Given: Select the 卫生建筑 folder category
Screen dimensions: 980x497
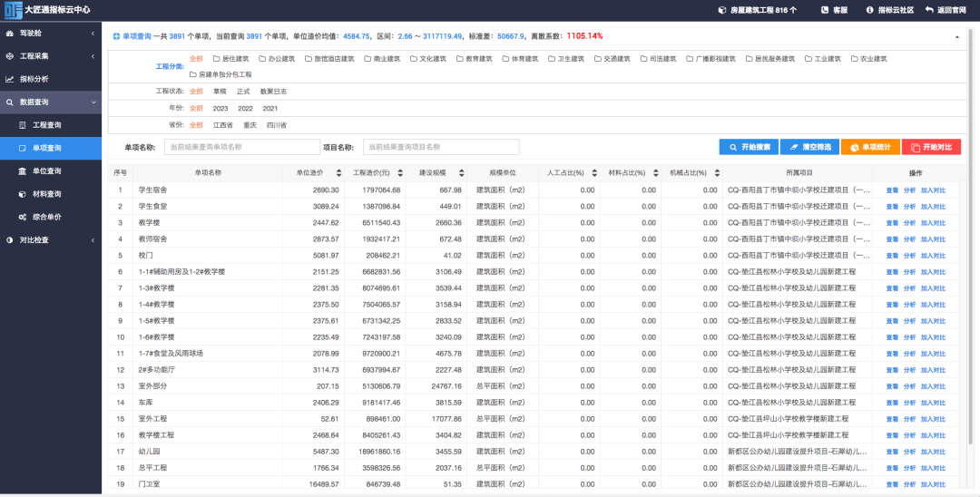Looking at the screenshot, I should [x=566, y=59].
